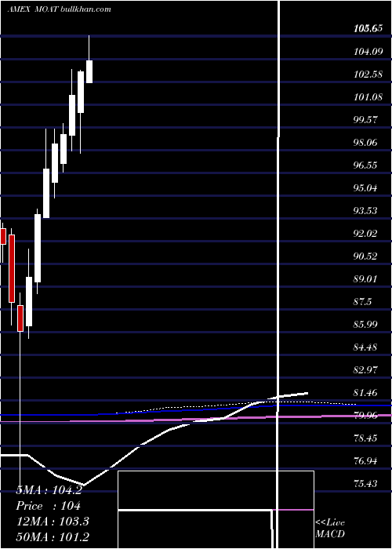Click the '12MA : 103.3' reading
Image resolution: width=392 pixels, height=549 pixels.
tap(53, 522)
